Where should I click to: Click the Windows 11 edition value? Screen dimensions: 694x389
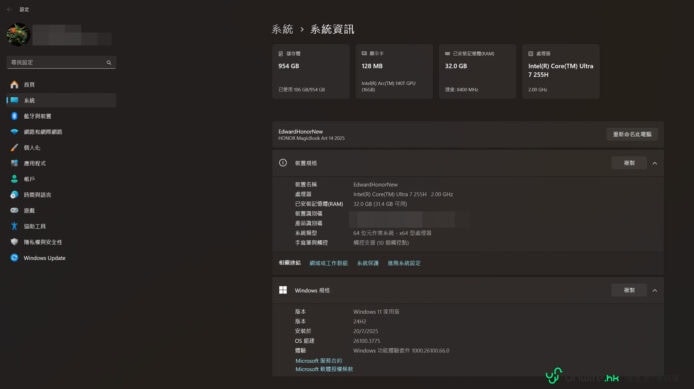[x=376, y=312]
